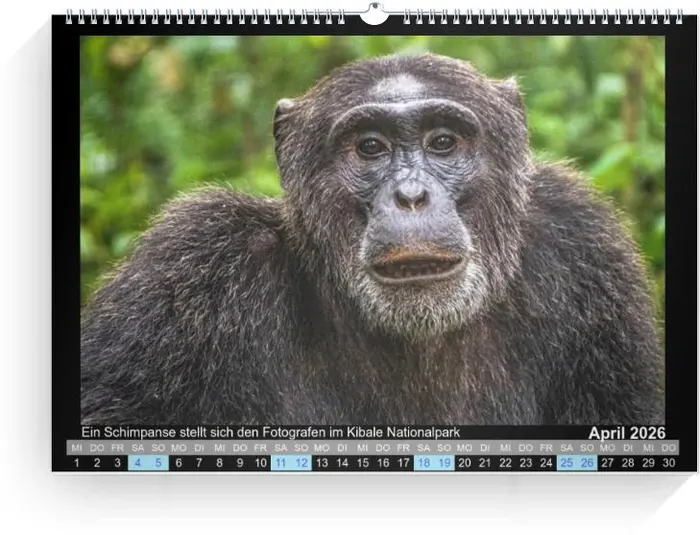Select date 1 in the calendar row
Screen dimensions: 700x535
click(77, 463)
